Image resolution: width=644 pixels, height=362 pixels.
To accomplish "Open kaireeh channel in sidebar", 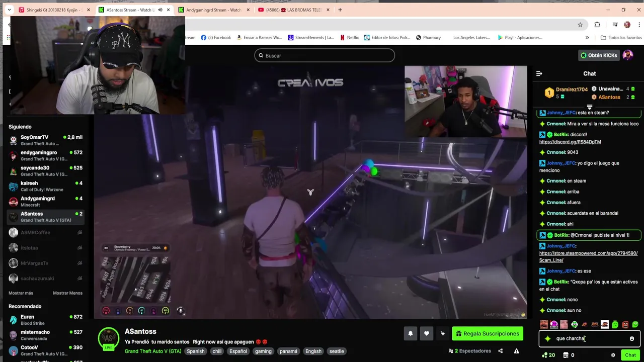I will pos(45,186).
